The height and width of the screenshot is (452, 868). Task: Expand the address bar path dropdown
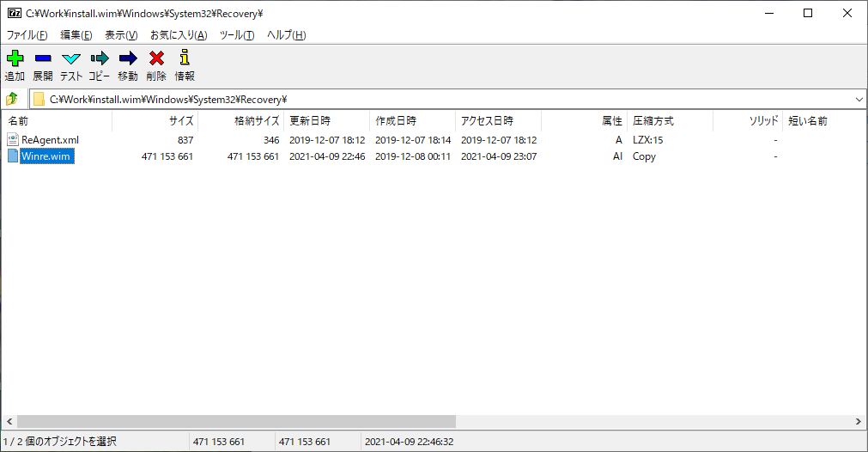859,100
